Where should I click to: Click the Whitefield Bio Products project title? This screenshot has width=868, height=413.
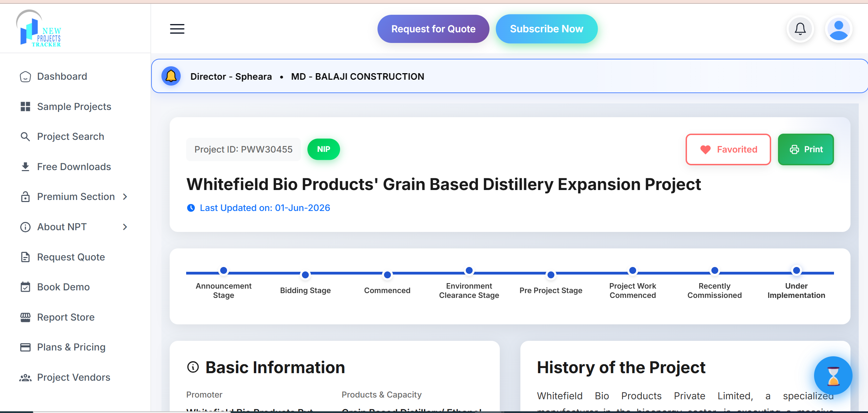[x=443, y=185]
